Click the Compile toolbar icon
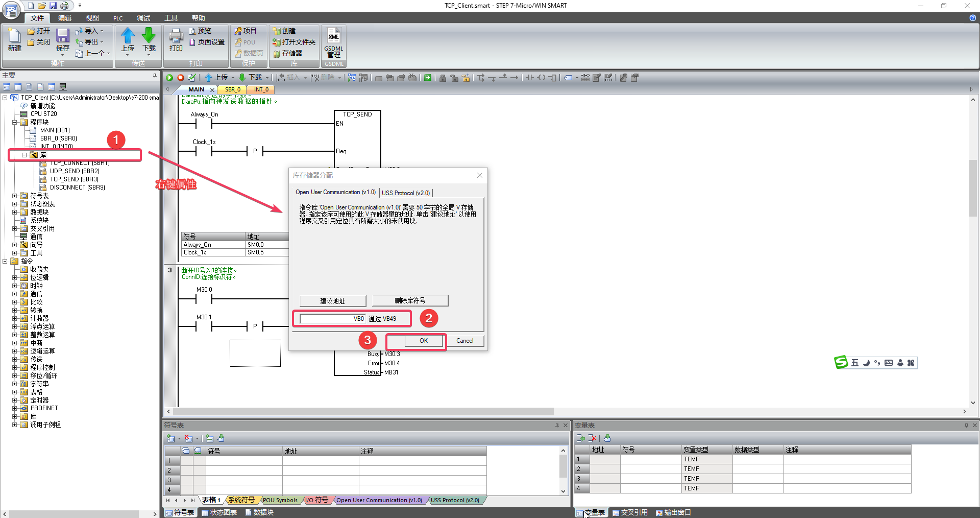Image resolution: width=980 pixels, height=518 pixels. click(192, 78)
